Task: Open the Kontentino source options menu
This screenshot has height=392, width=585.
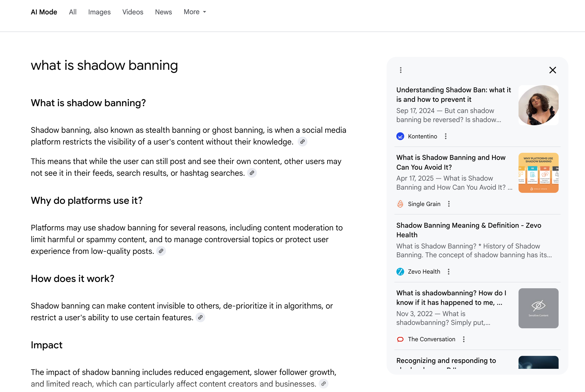Action: click(446, 136)
